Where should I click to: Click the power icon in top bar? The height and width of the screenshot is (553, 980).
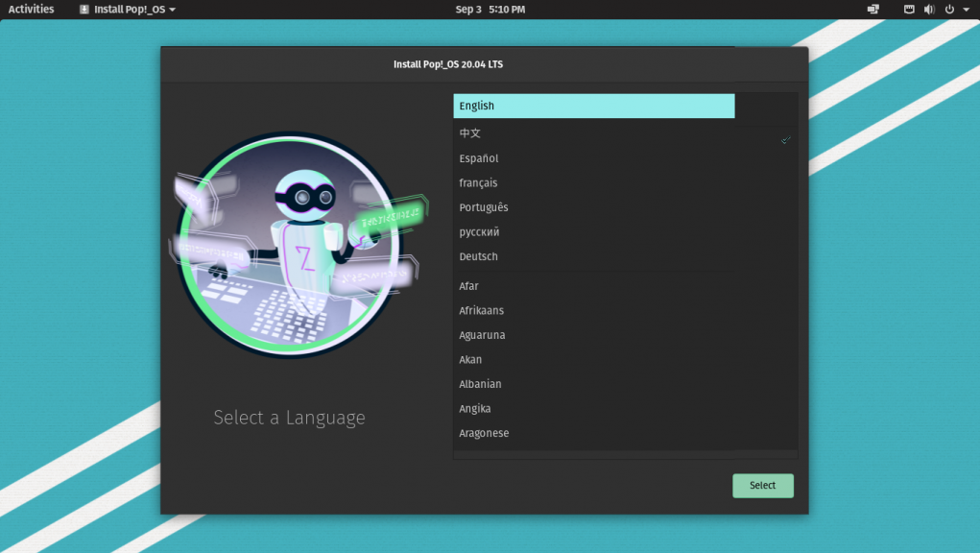(x=949, y=10)
